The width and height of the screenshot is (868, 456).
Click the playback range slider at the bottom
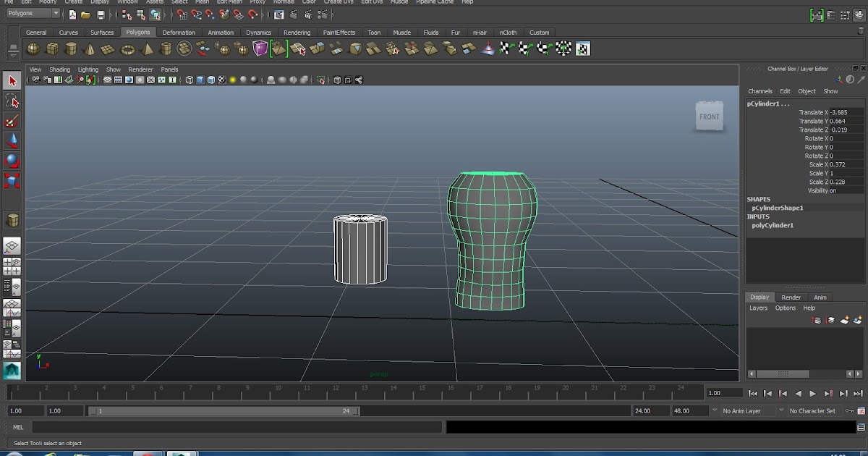click(x=217, y=410)
